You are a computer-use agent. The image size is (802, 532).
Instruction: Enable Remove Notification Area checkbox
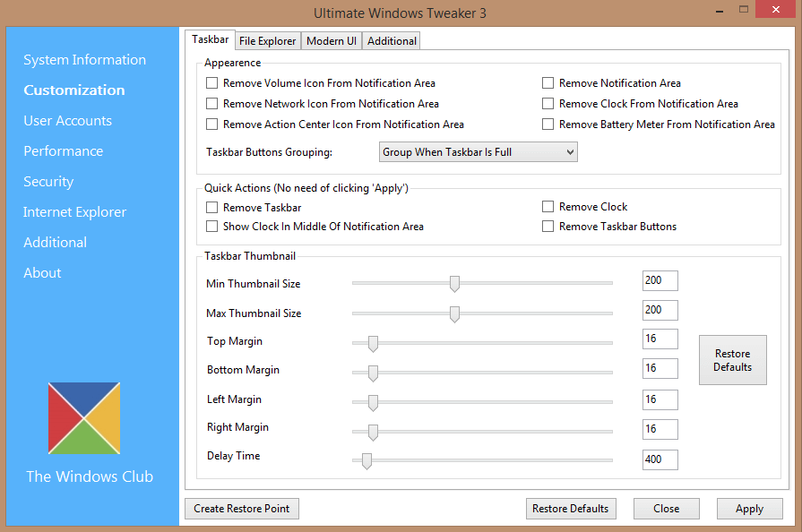click(x=548, y=82)
